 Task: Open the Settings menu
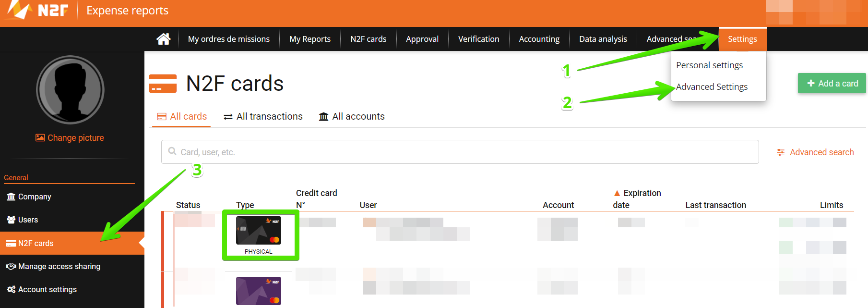pyautogui.click(x=742, y=39)
